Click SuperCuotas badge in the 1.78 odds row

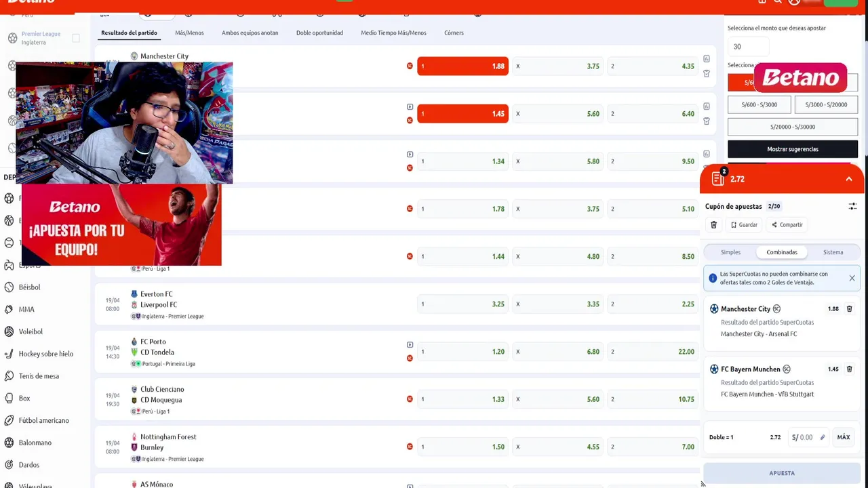[x=410, y=209]
